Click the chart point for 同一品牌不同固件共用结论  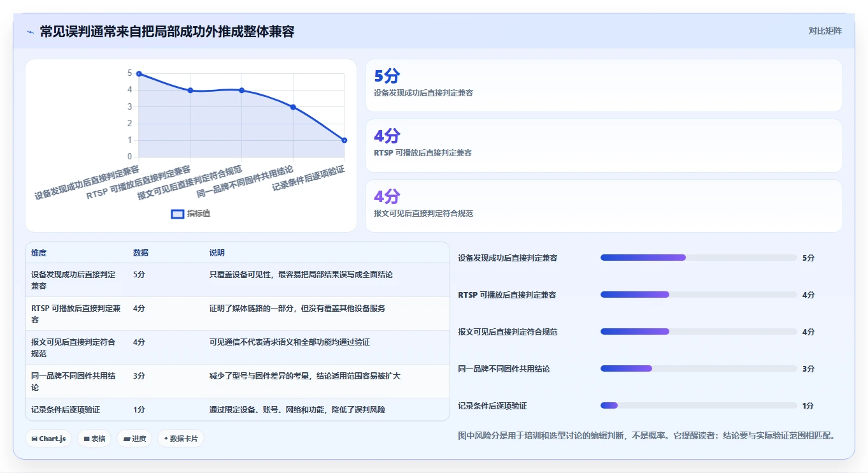[293, 107]
